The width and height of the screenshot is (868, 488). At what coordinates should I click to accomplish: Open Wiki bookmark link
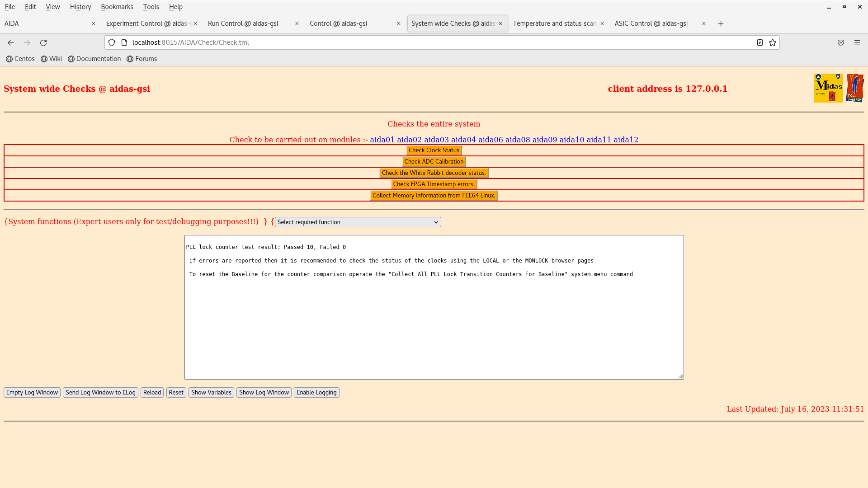(x=51, y=59)
